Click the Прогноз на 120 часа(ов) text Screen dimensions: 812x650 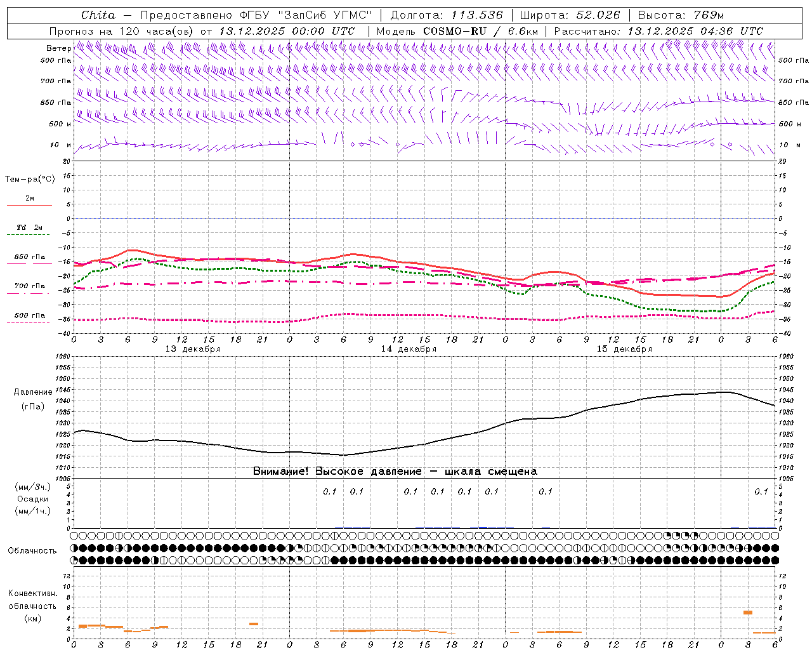(122, 31)
